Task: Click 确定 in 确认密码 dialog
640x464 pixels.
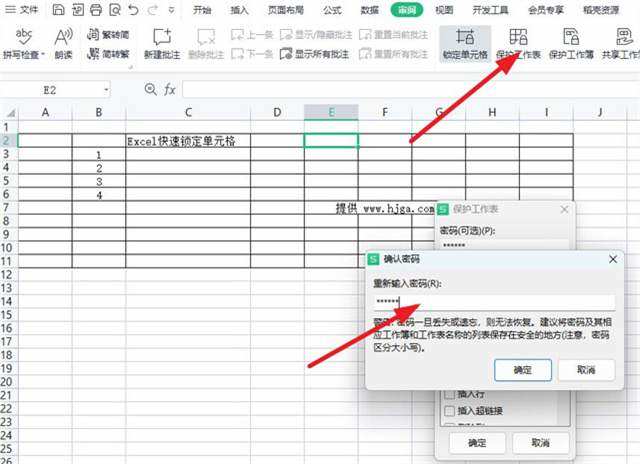Action: [523, 370]
